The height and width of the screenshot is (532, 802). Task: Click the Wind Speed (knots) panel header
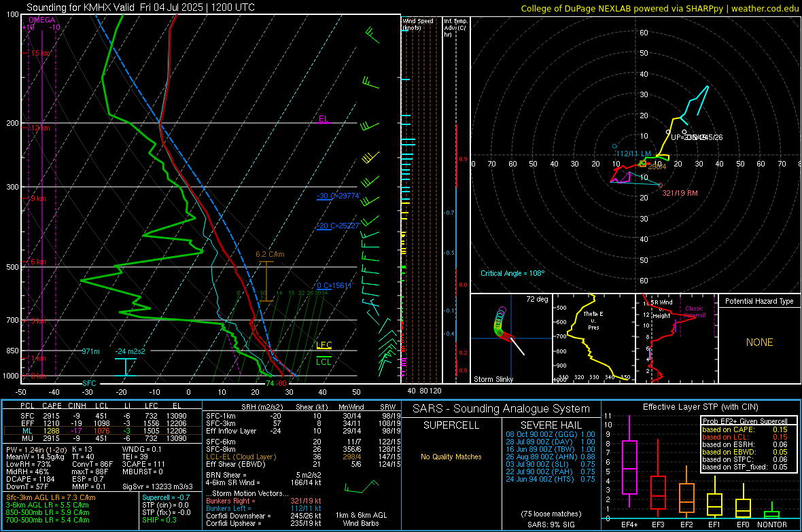point(417,24)
